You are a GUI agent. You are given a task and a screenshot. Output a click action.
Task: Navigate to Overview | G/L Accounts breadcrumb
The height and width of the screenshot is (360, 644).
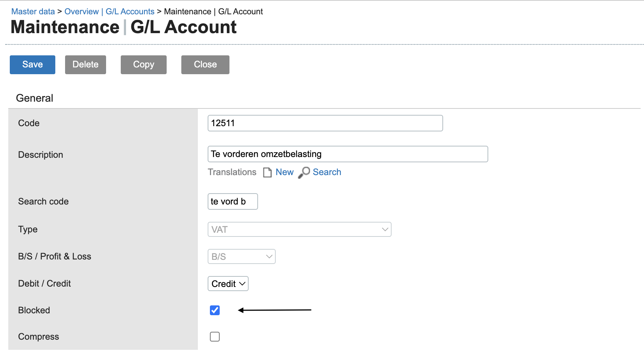(x=109, y=12)
